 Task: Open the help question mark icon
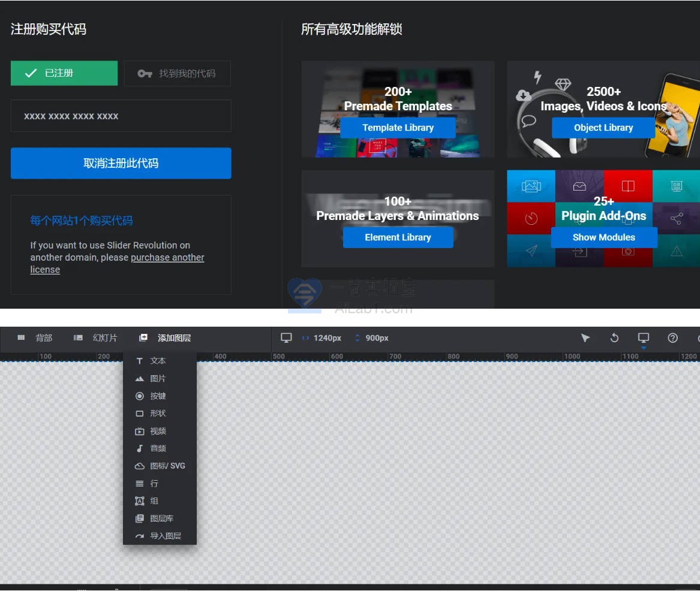click(x=673, y=338)
